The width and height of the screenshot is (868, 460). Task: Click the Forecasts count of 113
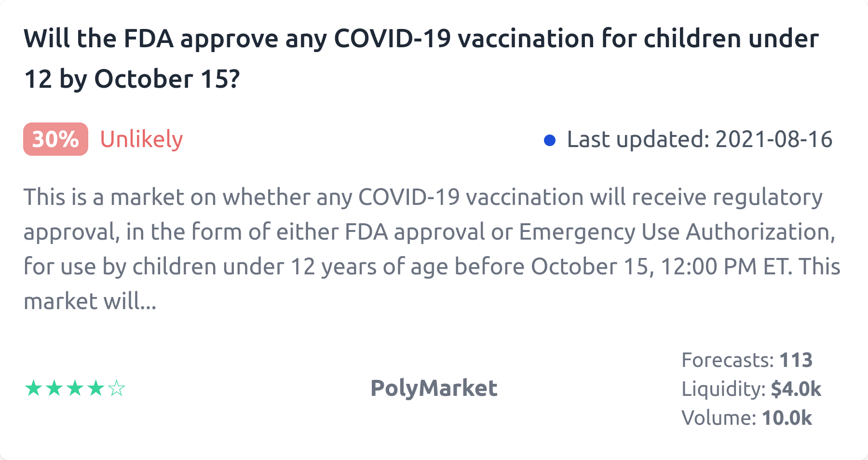pyautogui.click(x=796, y=360)
